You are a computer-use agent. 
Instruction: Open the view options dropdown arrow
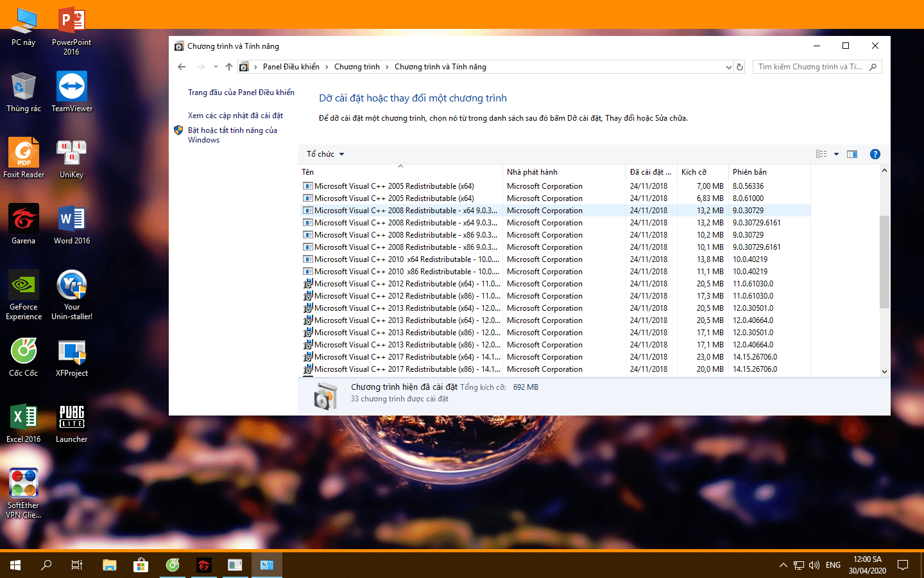point(836,154)
